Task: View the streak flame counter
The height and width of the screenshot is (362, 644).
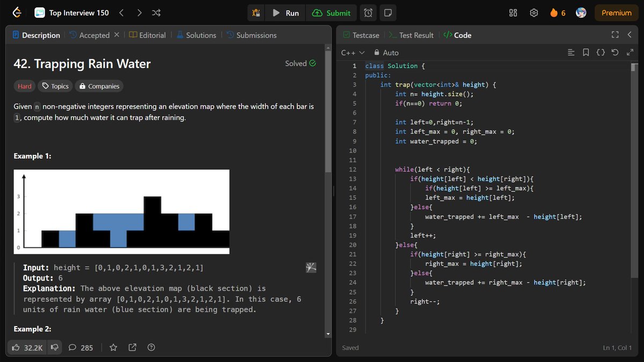Action: coord(558,13)
